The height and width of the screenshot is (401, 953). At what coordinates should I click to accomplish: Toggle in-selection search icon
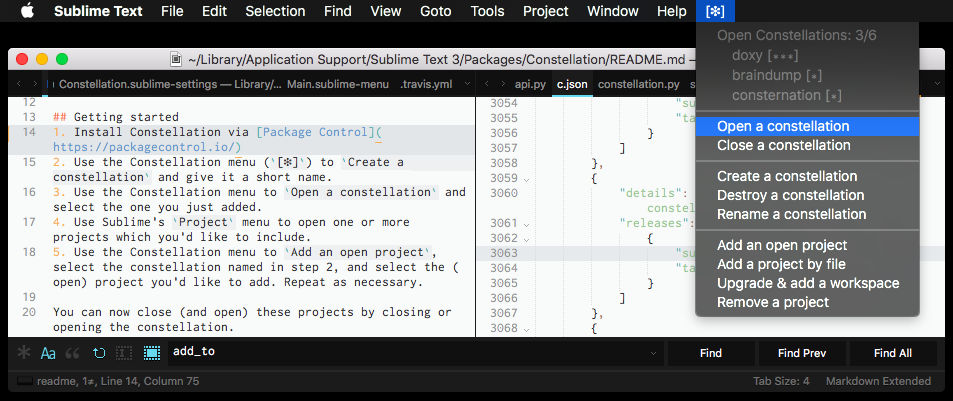tap(124, 353)
